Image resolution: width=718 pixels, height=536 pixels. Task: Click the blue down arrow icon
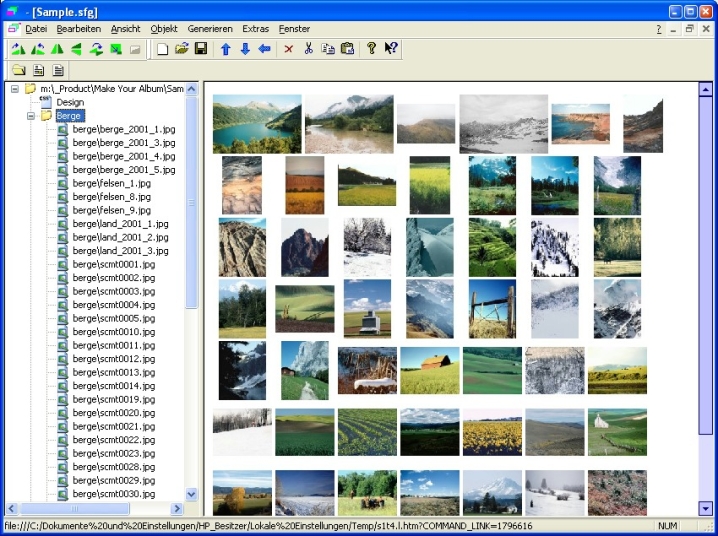click(x=245, y=49)
